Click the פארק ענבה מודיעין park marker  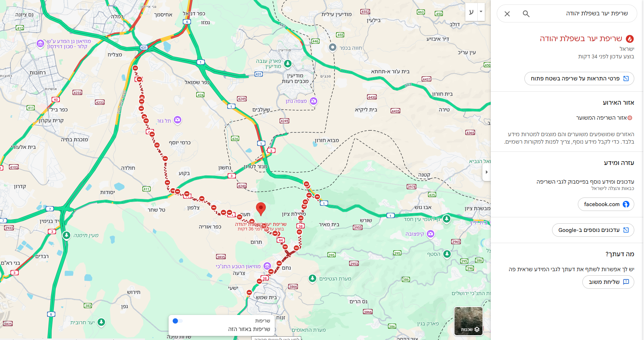coord(288,64)
